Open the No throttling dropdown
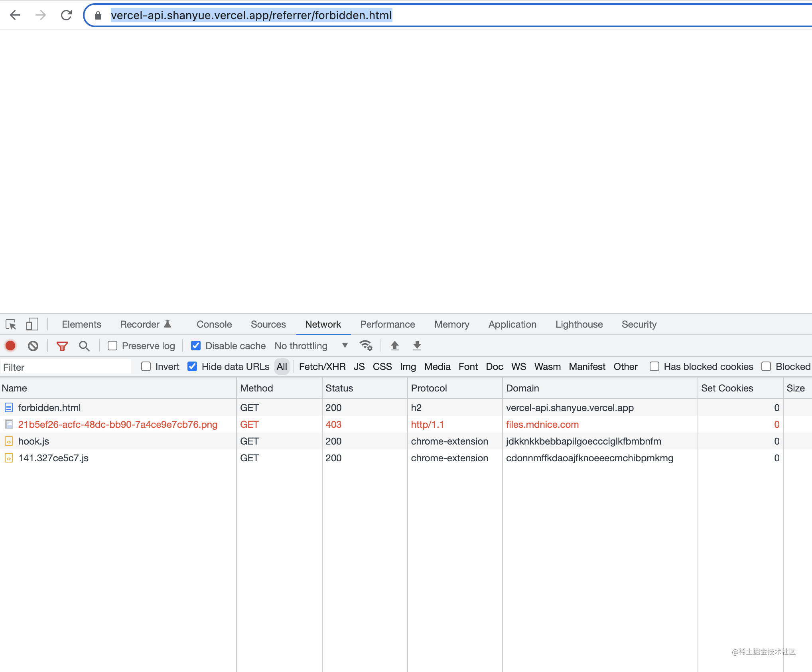 [311, 346]
